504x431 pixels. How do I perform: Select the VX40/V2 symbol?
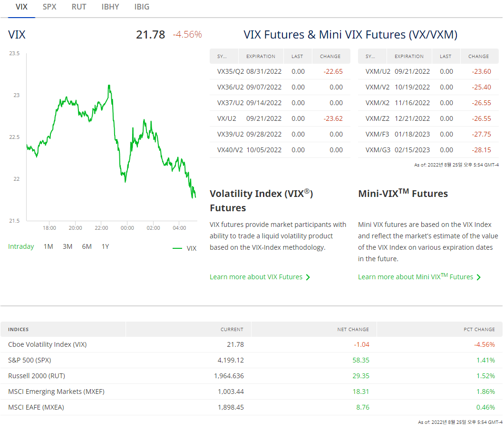coord(230,150)
